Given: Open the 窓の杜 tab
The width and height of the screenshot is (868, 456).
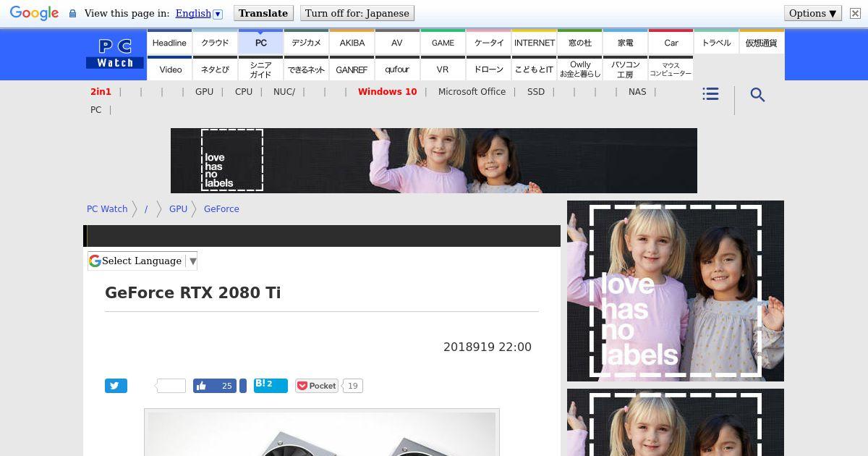Looking at the screenshot, I should (x=579, y=42).
